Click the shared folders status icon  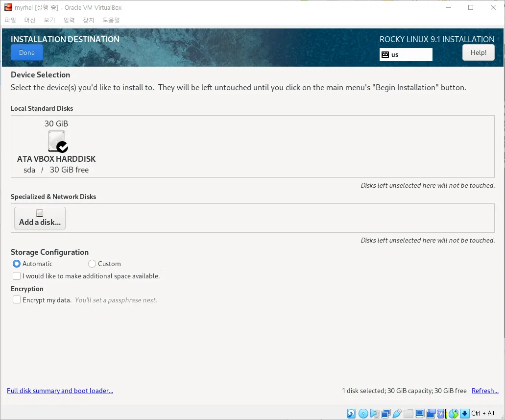click(409, 413)
